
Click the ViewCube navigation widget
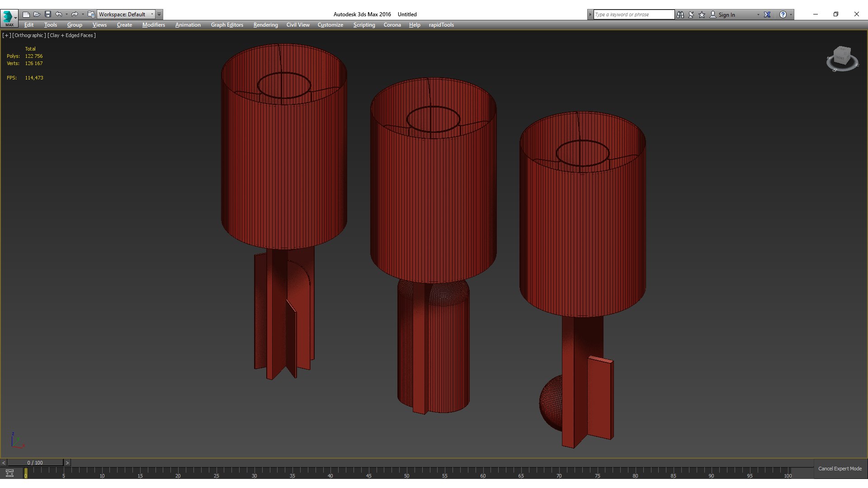[x=842, y=59]
